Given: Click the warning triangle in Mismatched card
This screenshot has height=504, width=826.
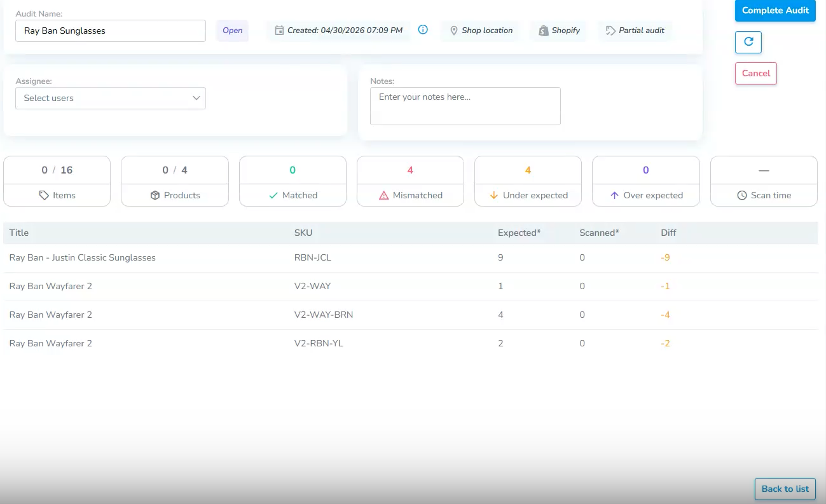Looking at the screenshot, I should (x=383, y=195).
